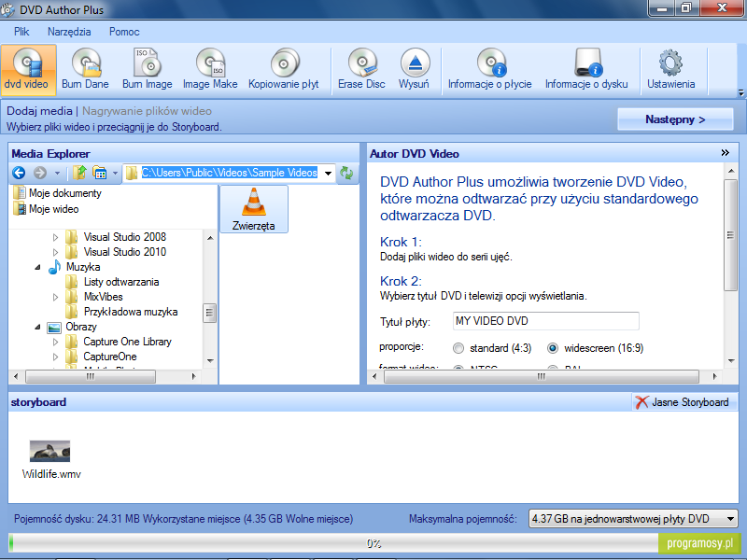Go forward in Media Explorer
Image resolution: width=747 pixels, height=560 pixels.
pos(40,173)
